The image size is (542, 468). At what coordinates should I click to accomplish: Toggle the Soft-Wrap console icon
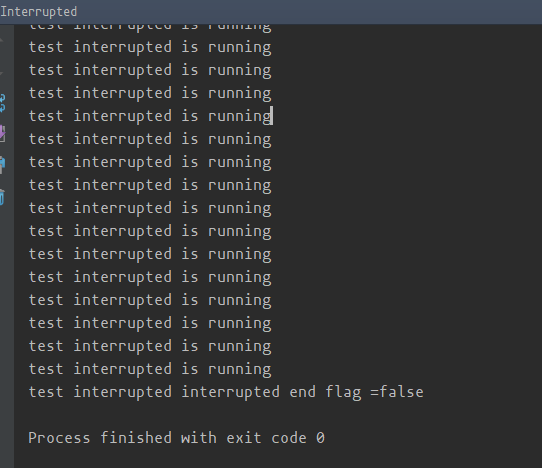(x=2, y=103)
